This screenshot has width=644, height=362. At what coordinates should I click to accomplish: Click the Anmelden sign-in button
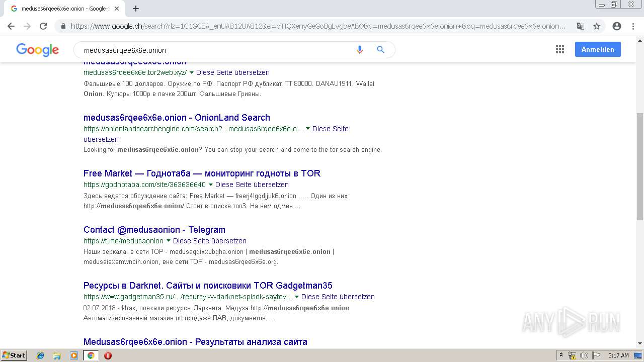click(x=598, y=49)
